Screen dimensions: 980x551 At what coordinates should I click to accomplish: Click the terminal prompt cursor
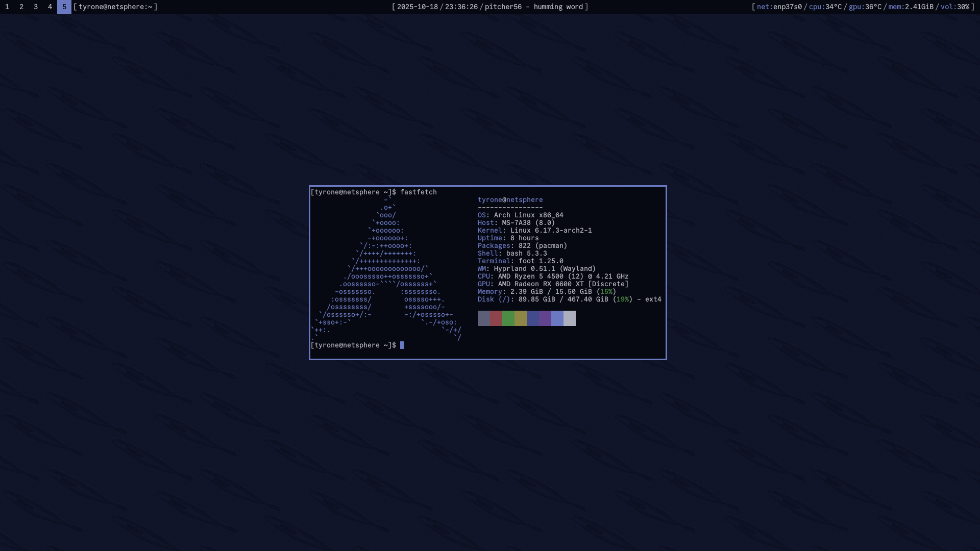402,345
